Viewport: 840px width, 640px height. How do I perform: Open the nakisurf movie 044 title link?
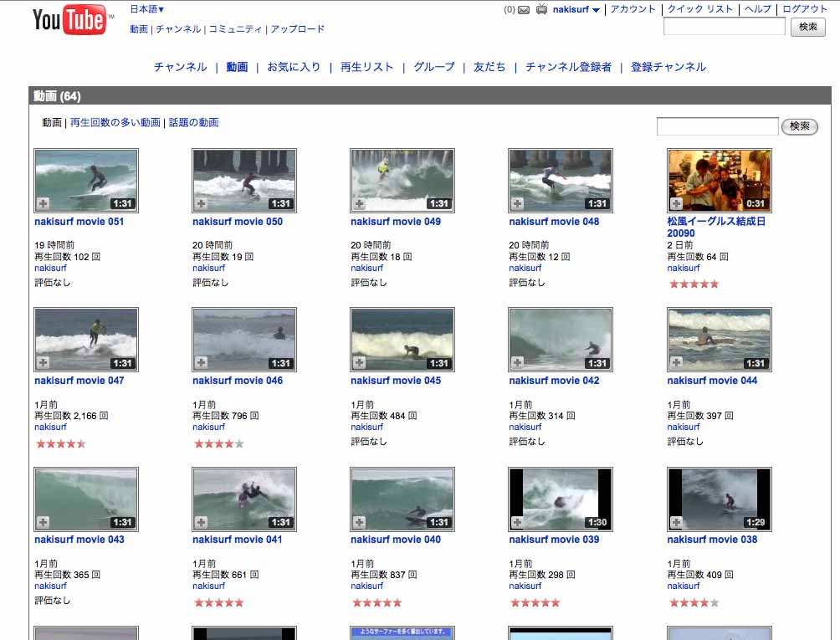pyautogui.click(x=712, y=381)
